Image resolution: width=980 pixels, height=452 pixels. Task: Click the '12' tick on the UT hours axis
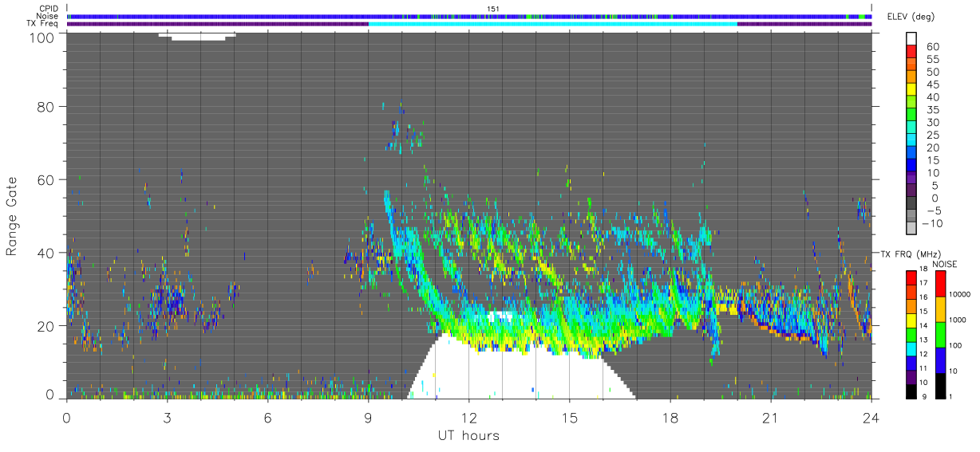pos(468,417)
